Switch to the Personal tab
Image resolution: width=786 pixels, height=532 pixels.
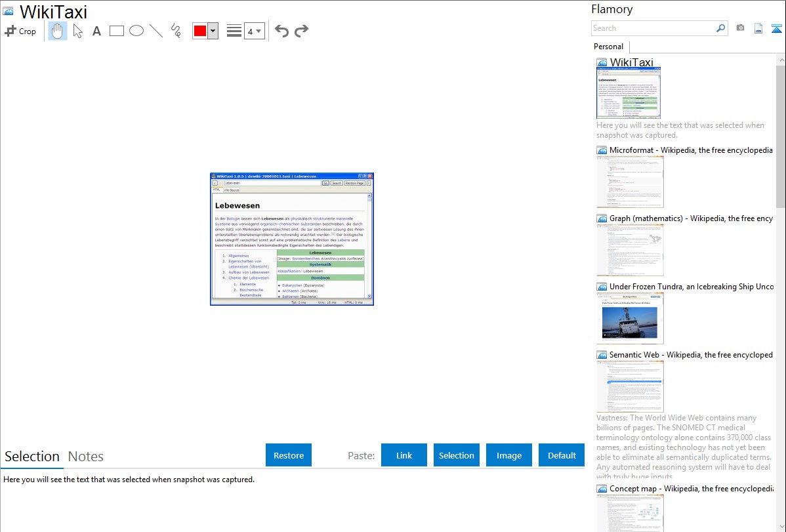pyautogui.click(x=609, y=47)
